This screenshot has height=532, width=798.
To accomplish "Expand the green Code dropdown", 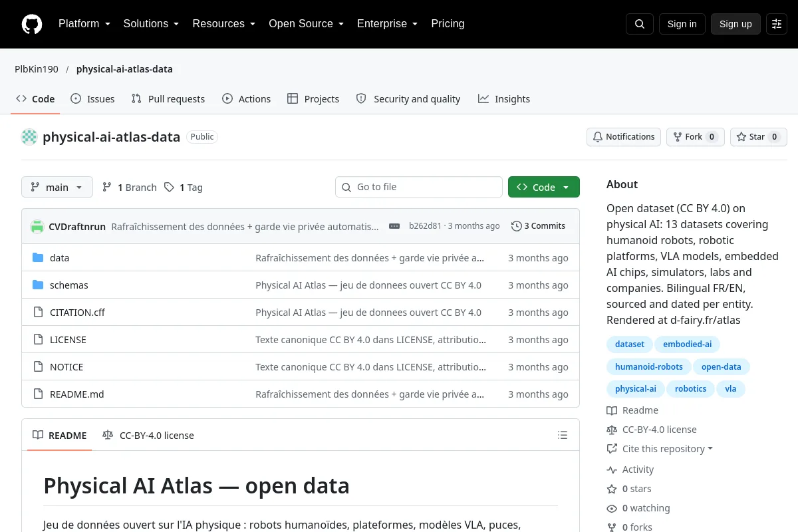I will point(544,188).
